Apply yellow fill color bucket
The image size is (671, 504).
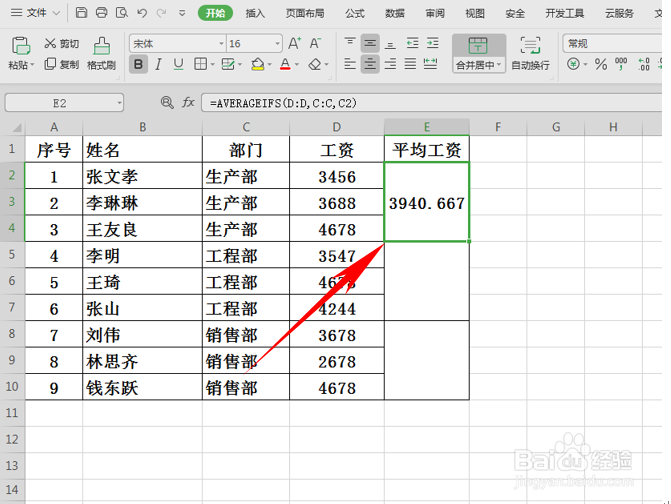[x=258, y=65]
